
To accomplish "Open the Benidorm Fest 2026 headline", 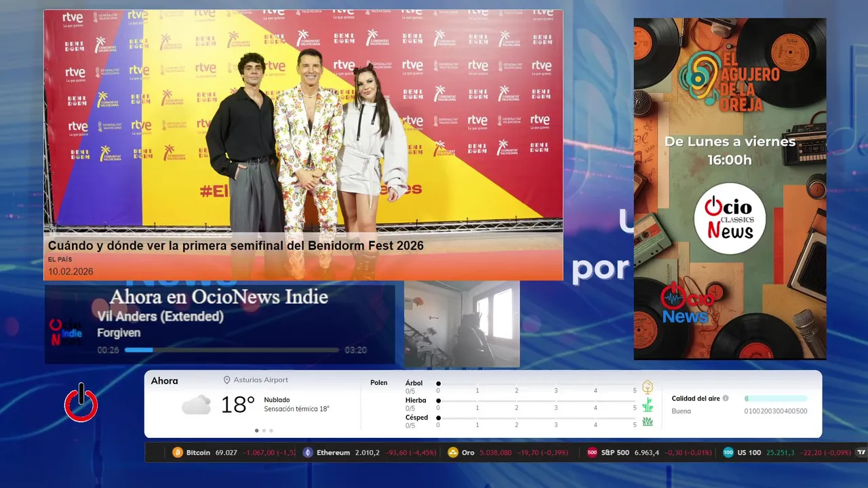I will click(235, 245).
